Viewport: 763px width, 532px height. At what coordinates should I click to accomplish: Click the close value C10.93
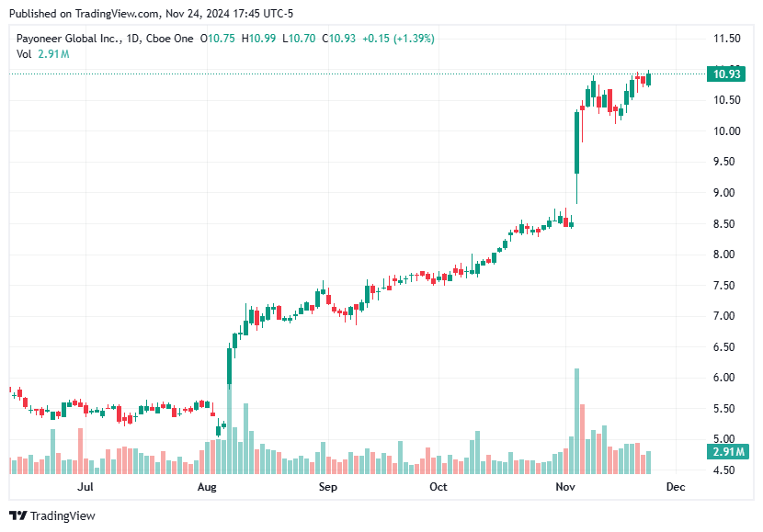(338, 39)
